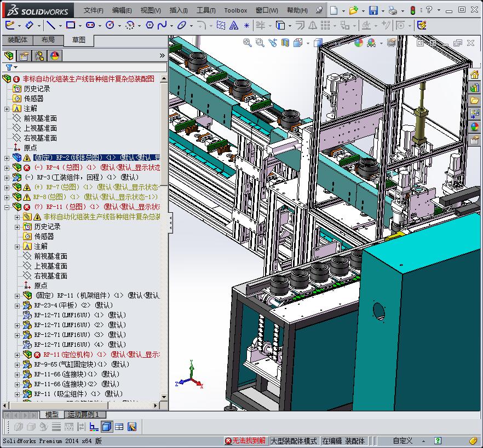Click the Rebuild traffic light icon
This screenshot has width=483, height=448.
pos(412,10)
